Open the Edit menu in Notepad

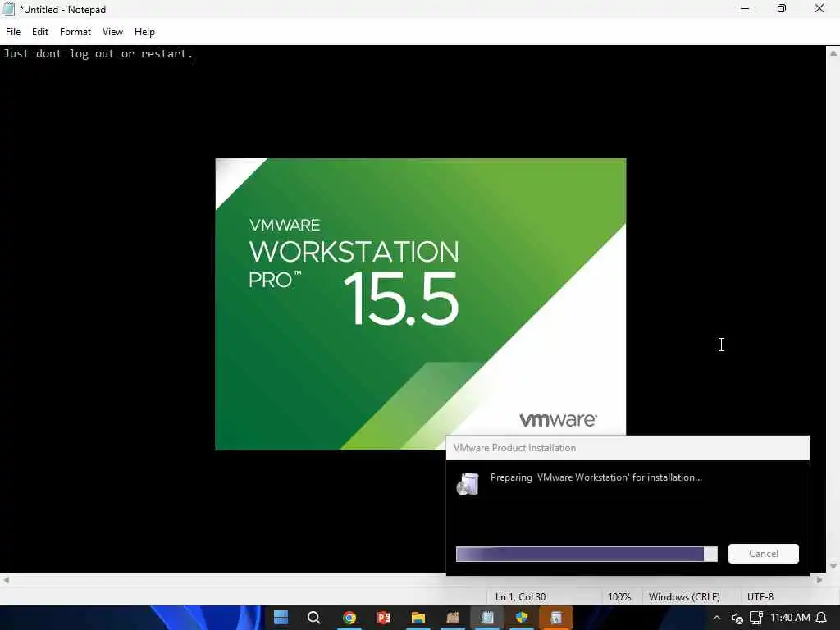pos(40,32)
